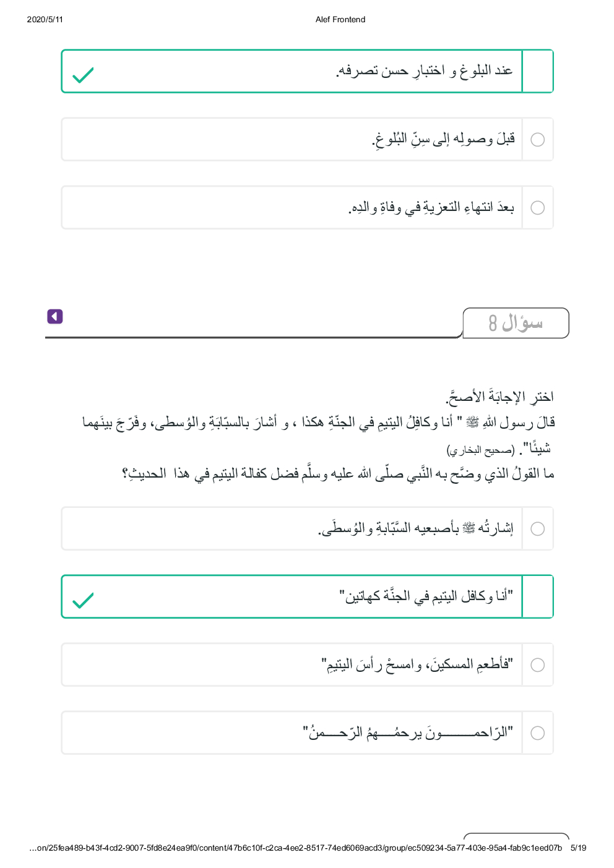Image resolution: width=614 pixels, height=868 pixels.
Task: Click answer text 'قبل وصوله إلى سن البلوغ'
Action: (x=443, y=139)
